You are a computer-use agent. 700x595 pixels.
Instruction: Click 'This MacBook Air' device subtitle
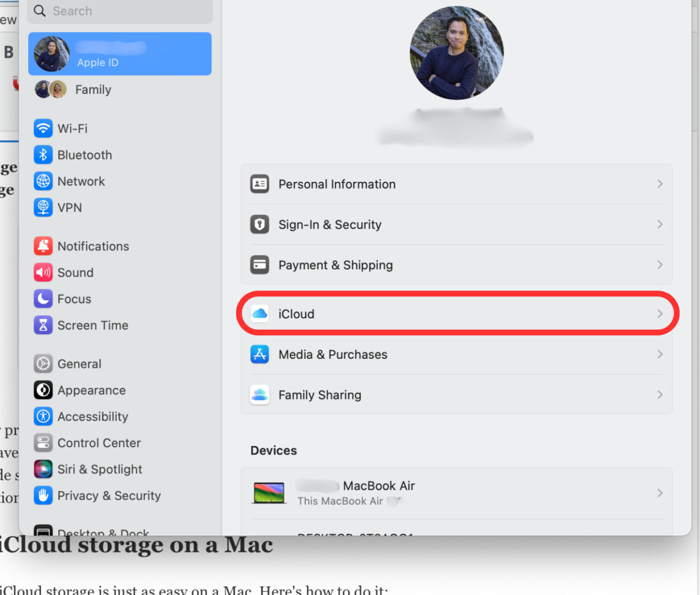[340, 501]
